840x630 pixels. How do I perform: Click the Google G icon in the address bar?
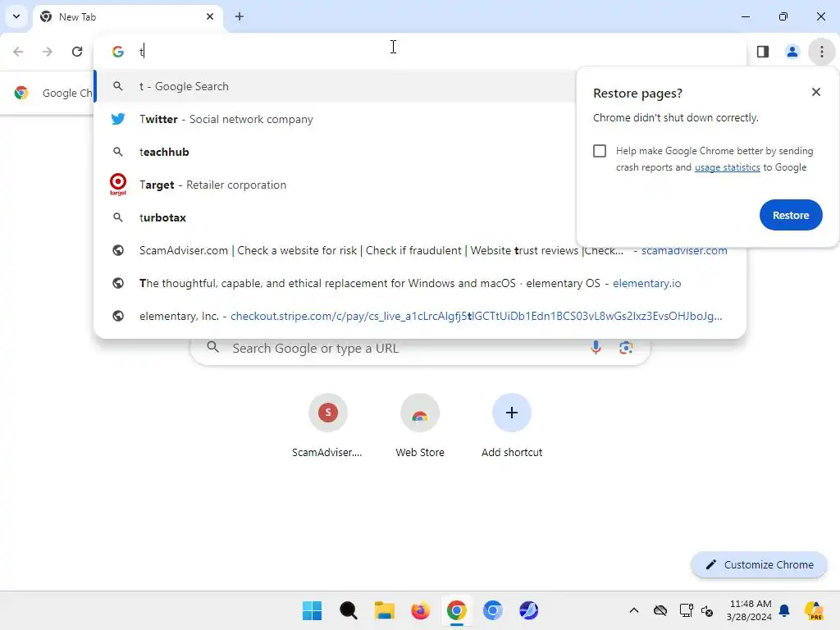(x=118, y=52)
